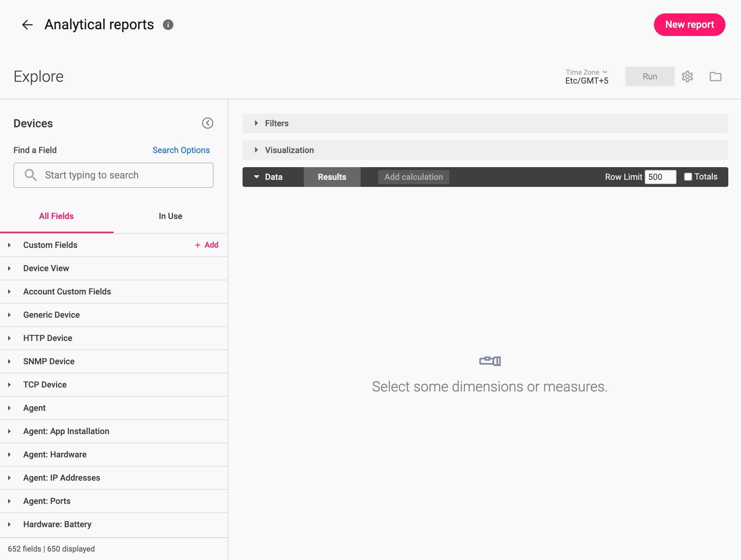Image resolution: width=741 pixels, height=560 pixels.
Task: Expand the Custom Fields group
Action: tap(114, 245)
